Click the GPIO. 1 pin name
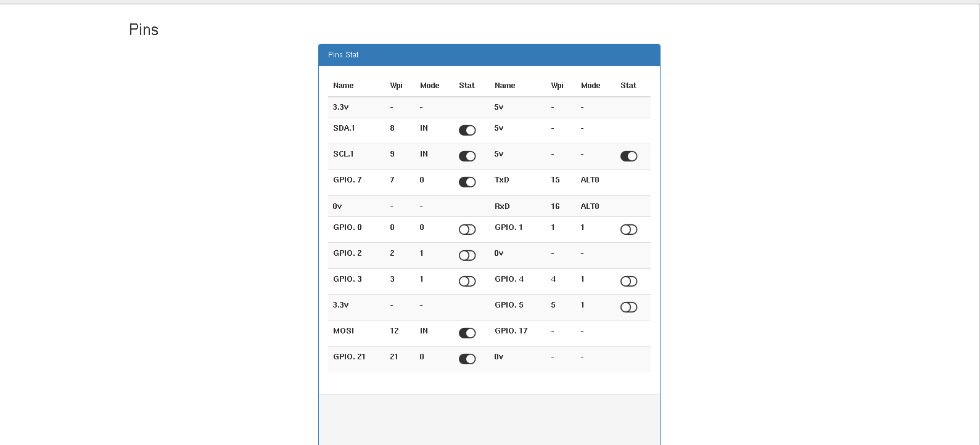The width and height of the screenshot is (980, 445). (x=508, y=227)
